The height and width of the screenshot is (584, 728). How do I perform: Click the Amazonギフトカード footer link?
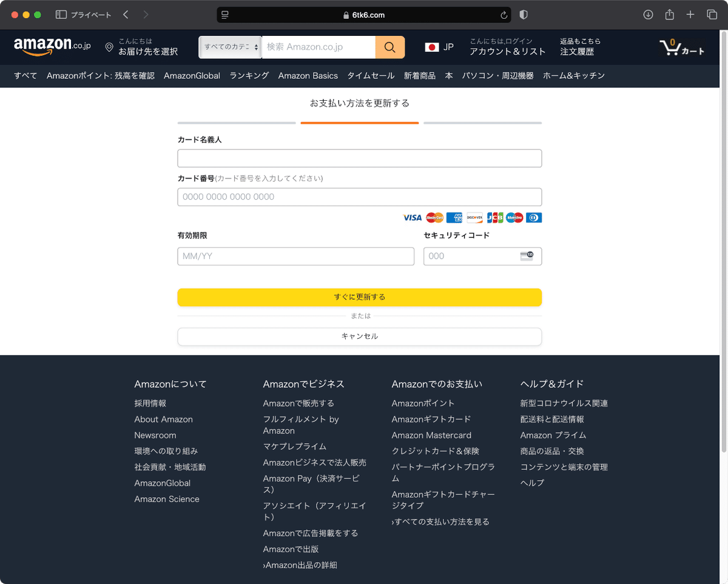pos(431,419)
